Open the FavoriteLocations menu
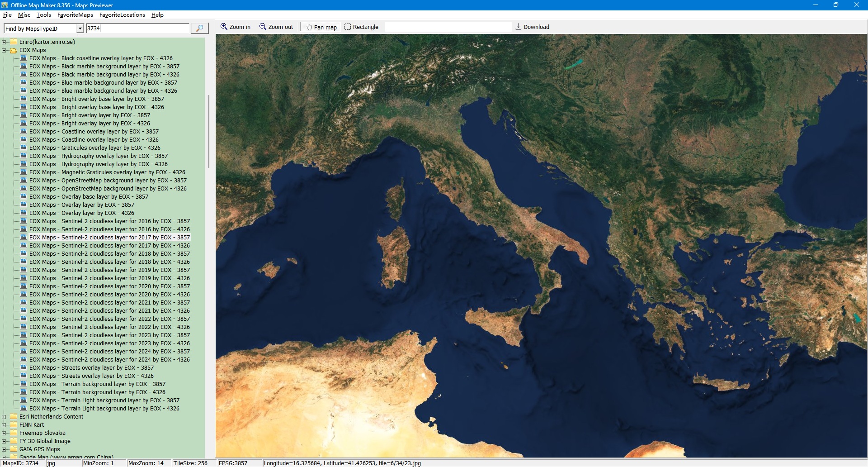 (x=122, y=15)
